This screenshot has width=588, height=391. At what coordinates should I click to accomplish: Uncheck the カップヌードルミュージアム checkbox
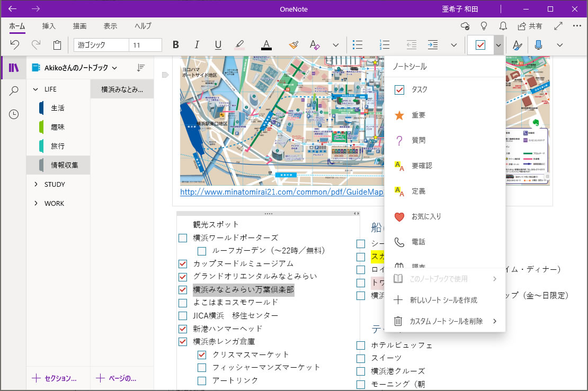pyautogui.click(x=183, y=263)
